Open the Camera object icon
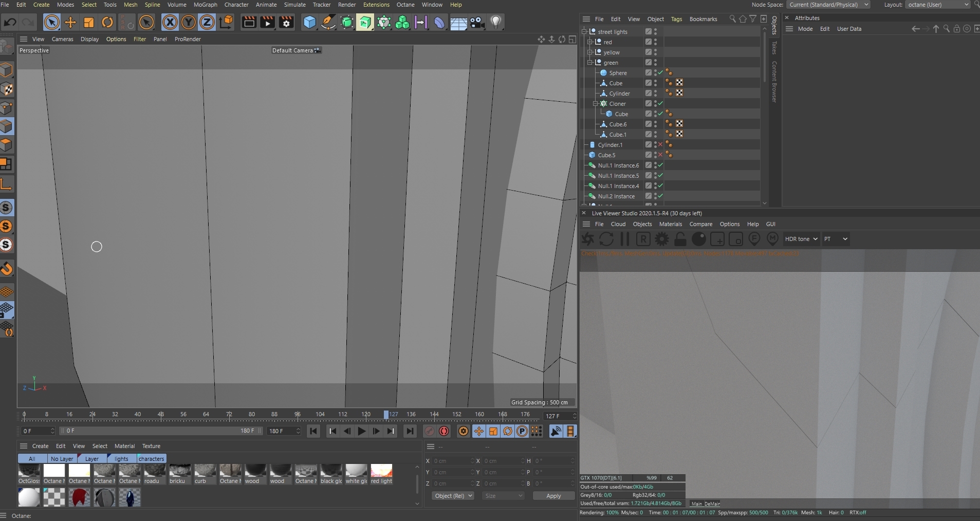This screenshot has width=980, height=521. 477,22
